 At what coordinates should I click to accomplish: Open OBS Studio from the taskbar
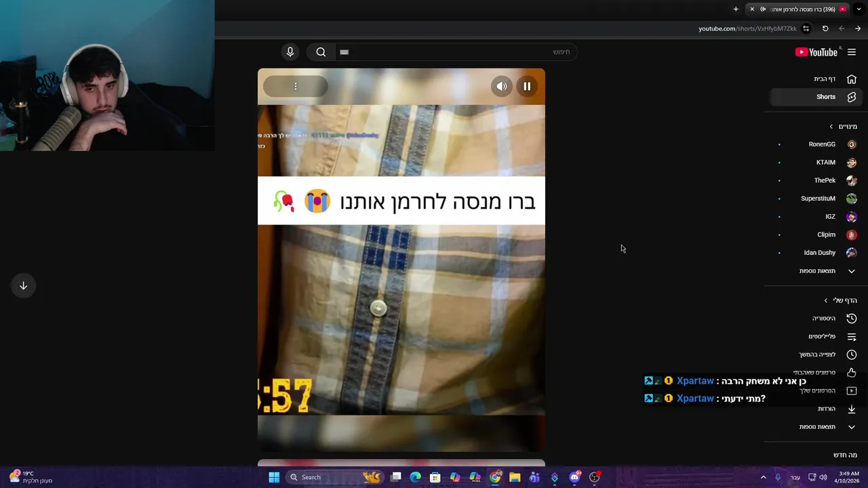pos(594,477)
